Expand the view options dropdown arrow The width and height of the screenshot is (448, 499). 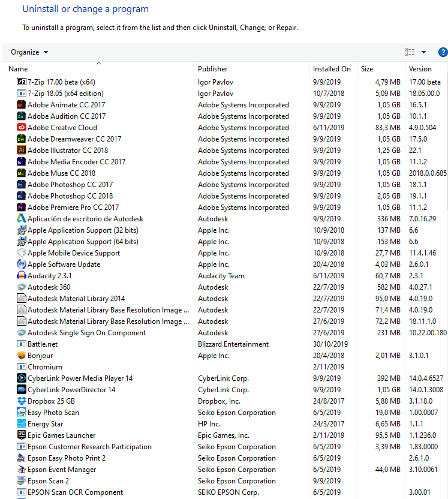tap(423, 52)
